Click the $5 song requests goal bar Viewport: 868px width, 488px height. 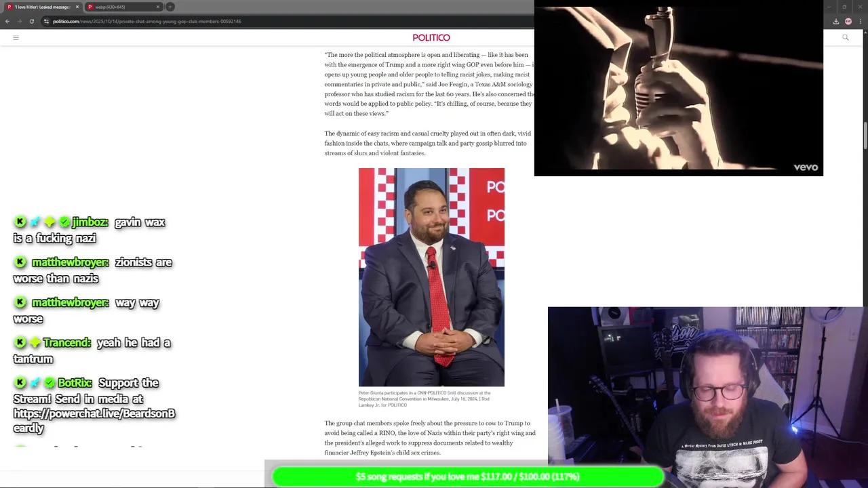[467, 476]
